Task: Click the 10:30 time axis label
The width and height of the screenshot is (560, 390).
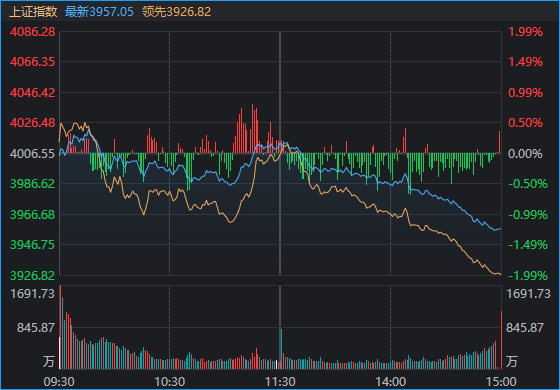Action: [170, 381]
